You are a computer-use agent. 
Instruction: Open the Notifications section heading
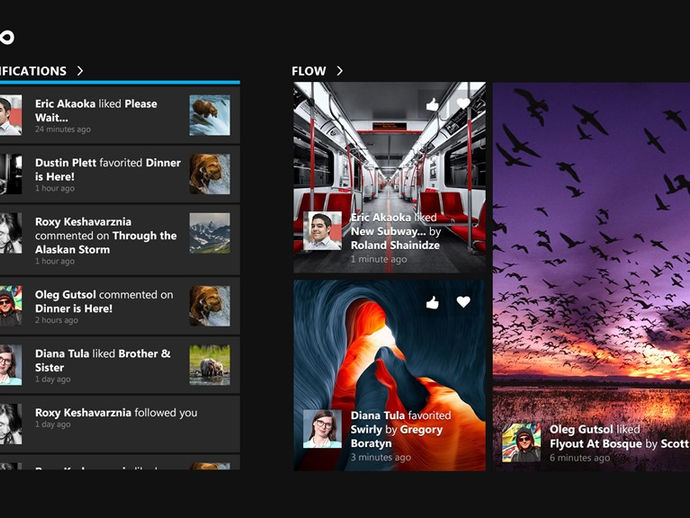coord(33,71)
